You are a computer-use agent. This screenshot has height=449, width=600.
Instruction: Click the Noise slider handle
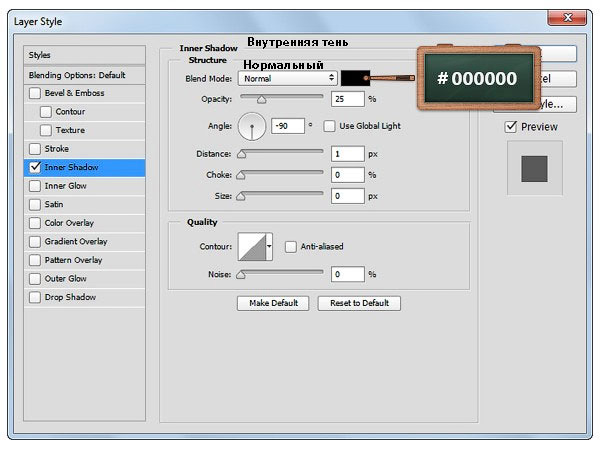[240, 275]
